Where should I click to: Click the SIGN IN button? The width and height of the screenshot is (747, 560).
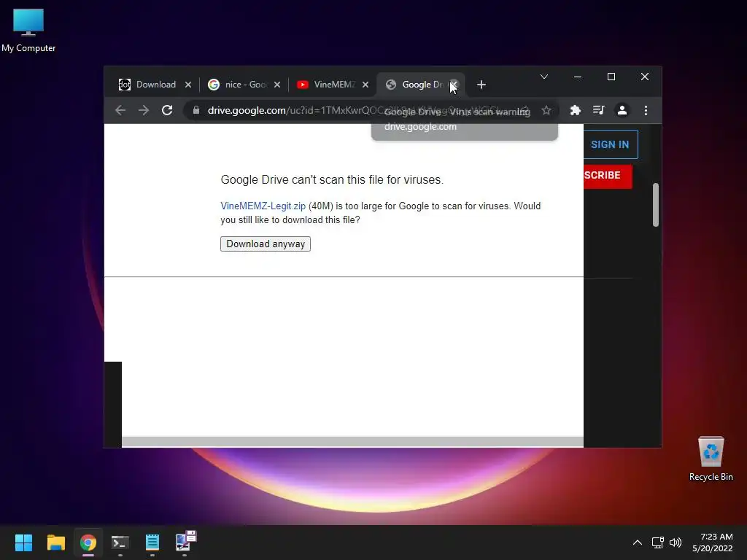(611, 144)
